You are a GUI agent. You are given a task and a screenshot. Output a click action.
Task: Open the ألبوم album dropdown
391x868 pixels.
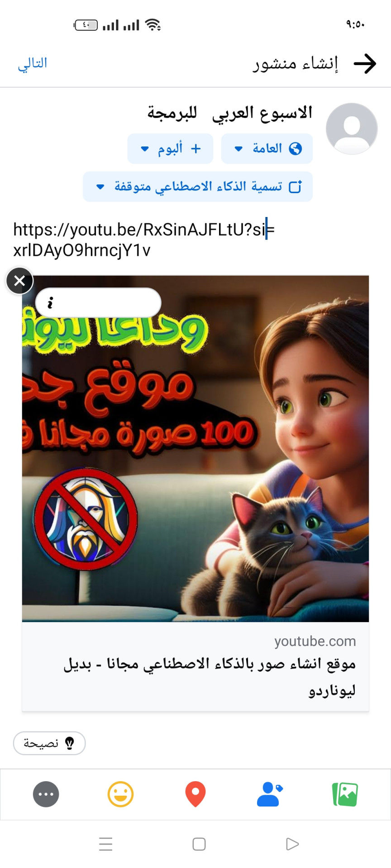[x=170, y=148]
